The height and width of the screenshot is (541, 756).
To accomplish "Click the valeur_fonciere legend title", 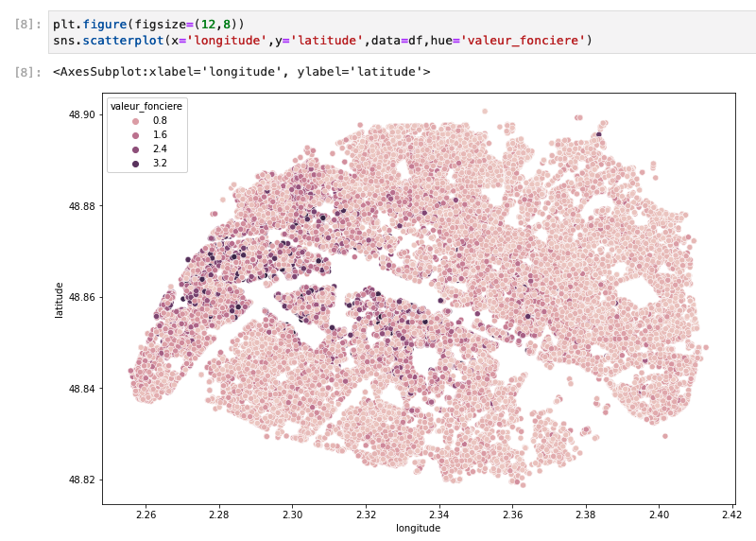I will point(146,106).
